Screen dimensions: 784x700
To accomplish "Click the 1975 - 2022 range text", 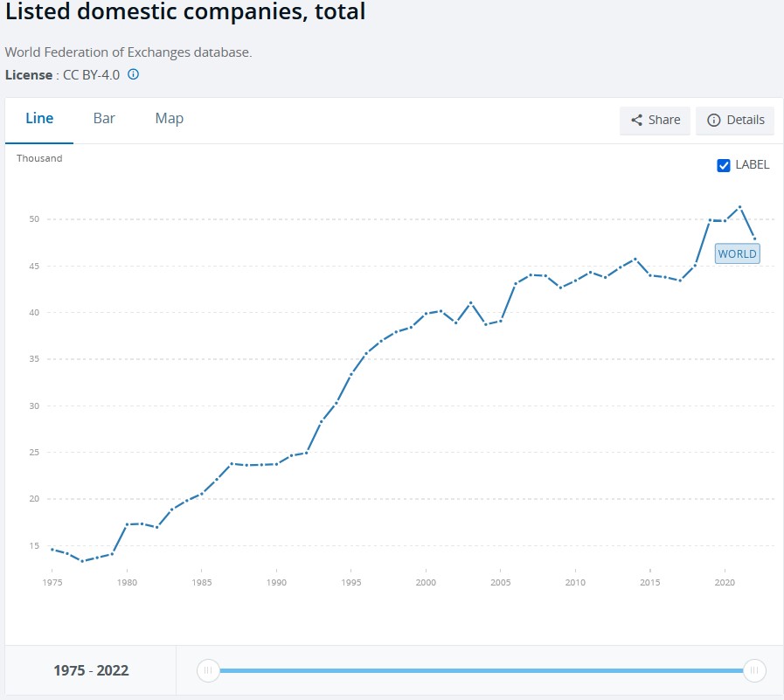I will coord(91,670).
